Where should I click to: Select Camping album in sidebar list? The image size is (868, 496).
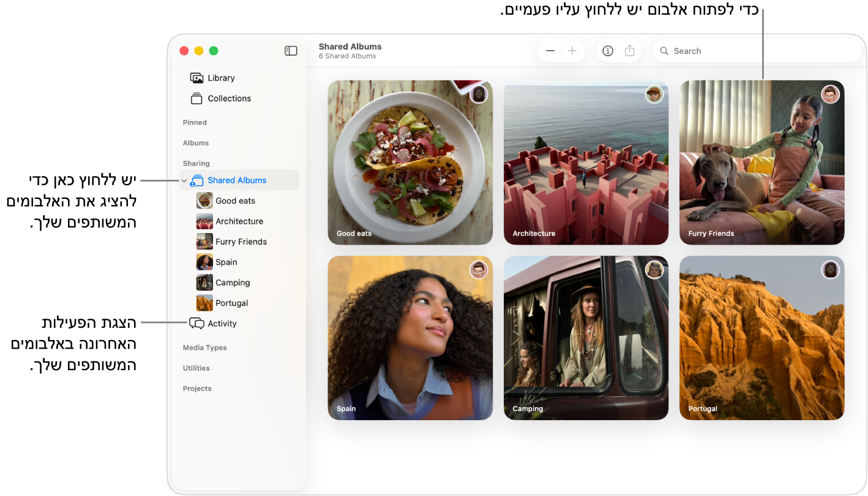pyautogui.click(x=233, y=283)
